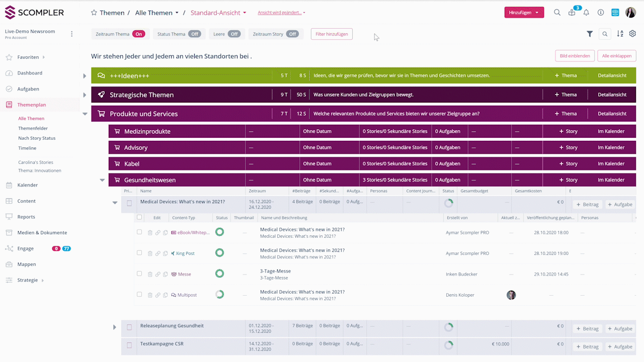Open the Hinzufügen dropdown button
The image size is (644, 362).
pyautogui.click(x=524, y=13)
